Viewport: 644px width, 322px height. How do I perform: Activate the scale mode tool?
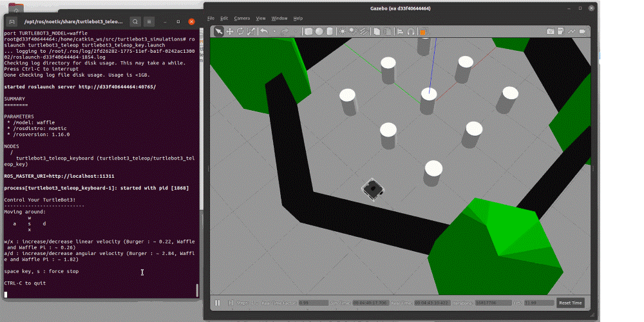pos(251,31)
